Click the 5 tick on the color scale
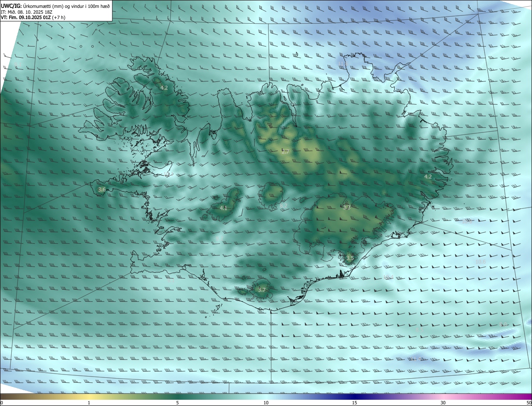 [177, 403]
